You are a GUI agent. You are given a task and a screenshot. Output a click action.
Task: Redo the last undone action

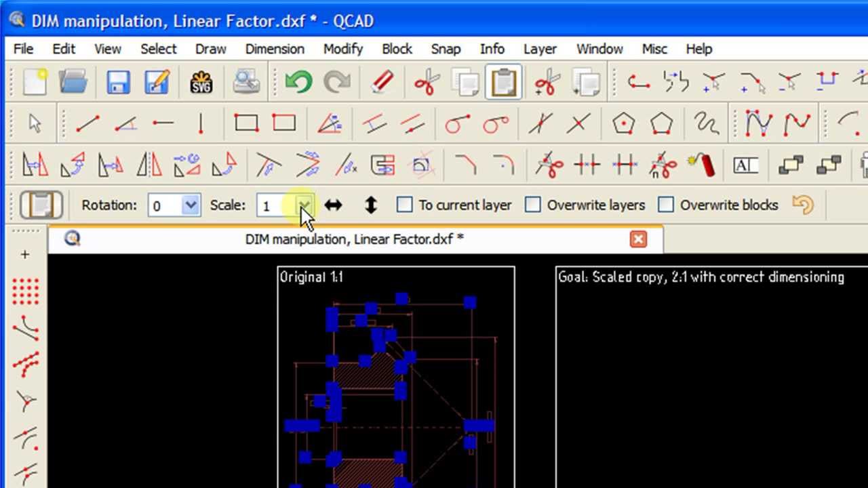click(x=337, y=82)
